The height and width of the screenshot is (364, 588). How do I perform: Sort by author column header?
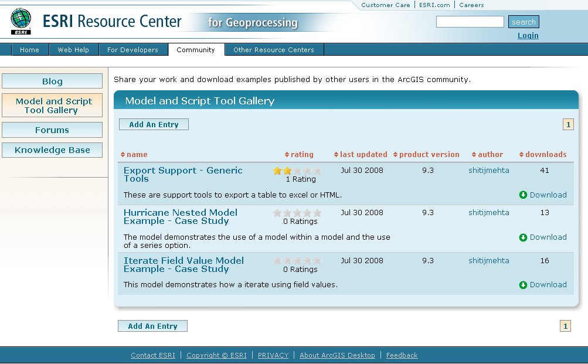point(490,154)
